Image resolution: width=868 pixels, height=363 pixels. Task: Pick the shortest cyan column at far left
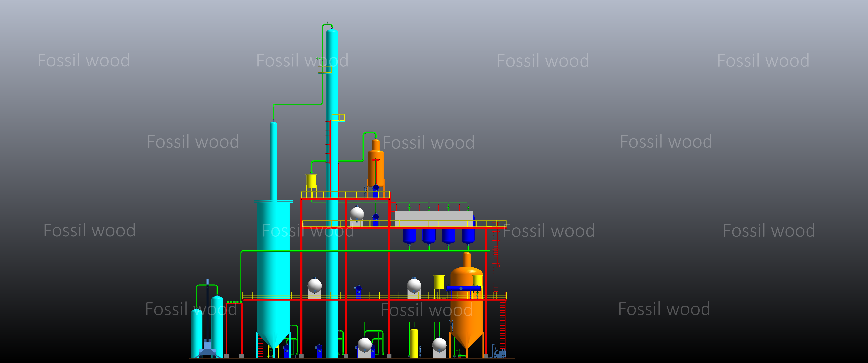tap(196, 333)
